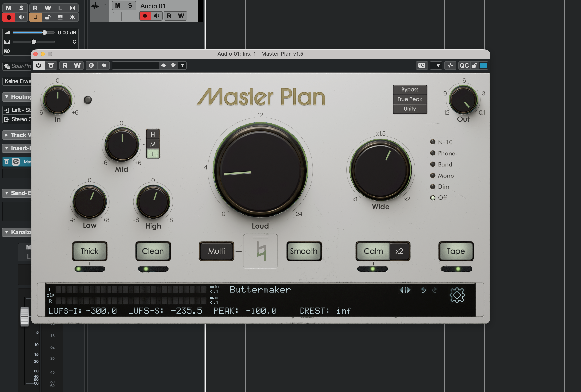
Task: Select the H band for the Mid control
Action: pos(153,135)
